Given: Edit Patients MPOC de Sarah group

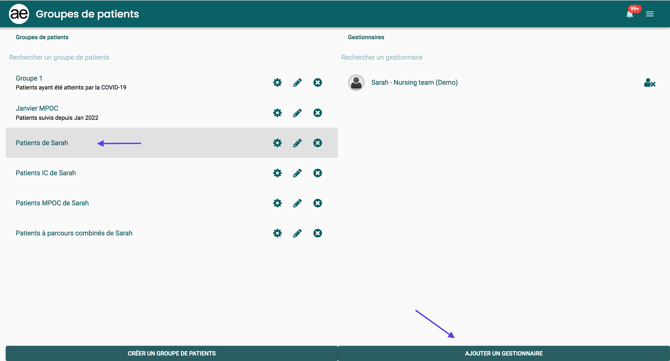Looking at the screenshot, I should [297, 203].
